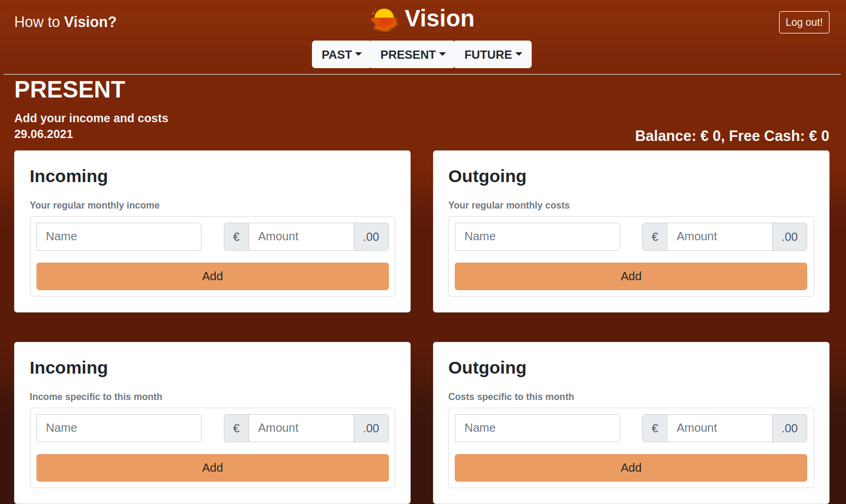Open the How to Vision? link
The image size is (846, 504).
(65, 22)
